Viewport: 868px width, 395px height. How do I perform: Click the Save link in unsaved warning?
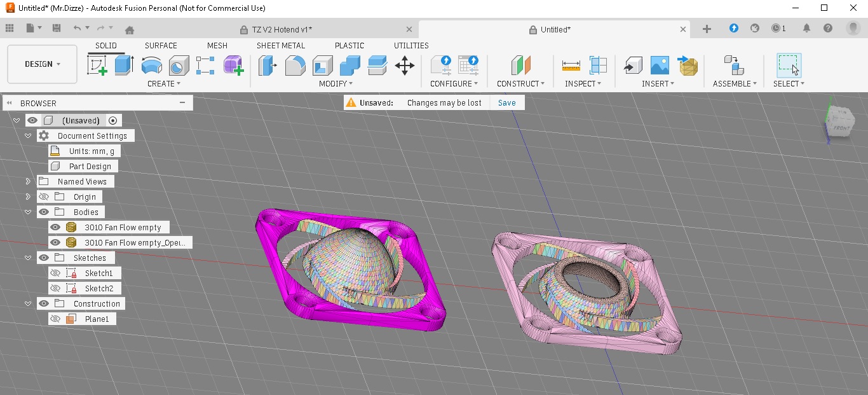(506, 102)
